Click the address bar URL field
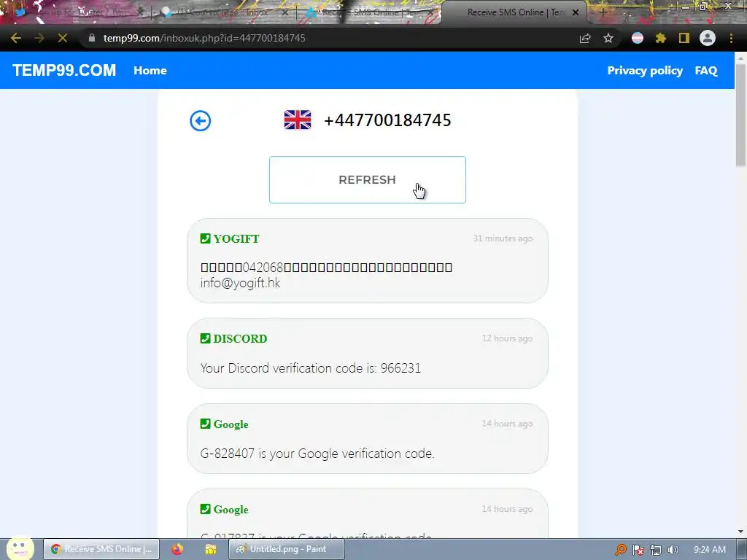The width and height of the screenshot is (747, 560). pyautogui.click(x=333, y=38)
